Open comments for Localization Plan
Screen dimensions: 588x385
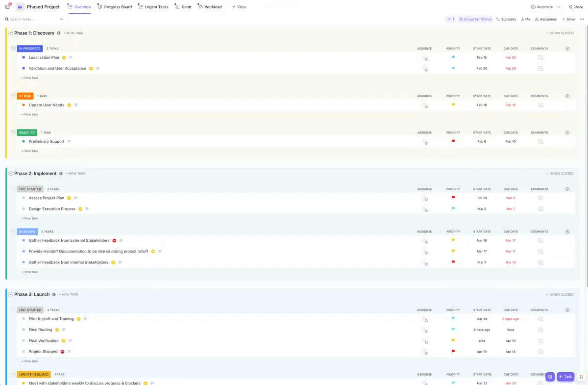[x=540, y=57]
